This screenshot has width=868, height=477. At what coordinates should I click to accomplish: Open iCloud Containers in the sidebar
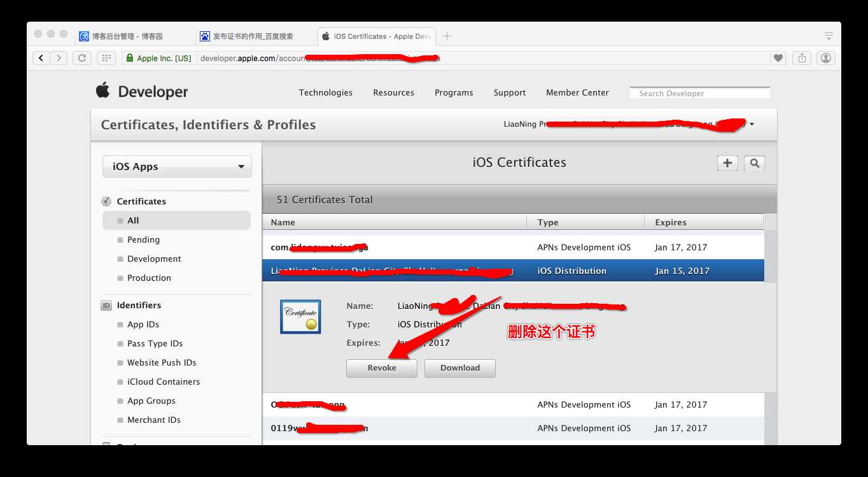tap(164, 381)
